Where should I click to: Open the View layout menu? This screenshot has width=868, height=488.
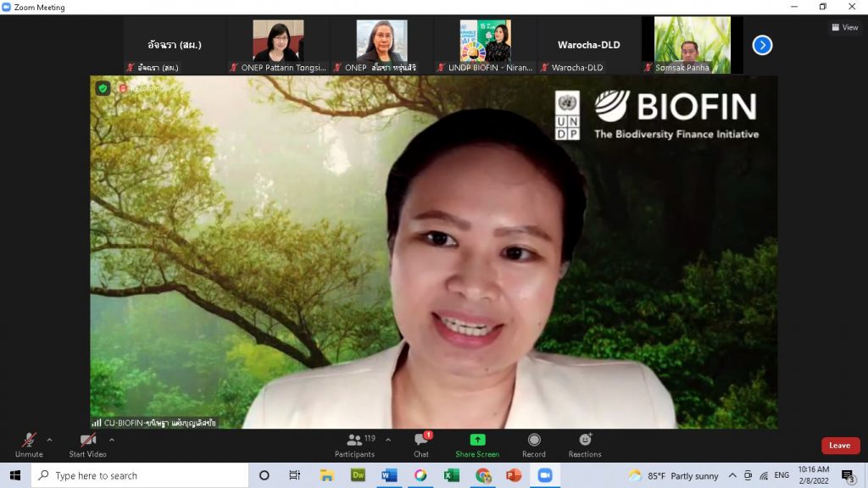(844, 27)
